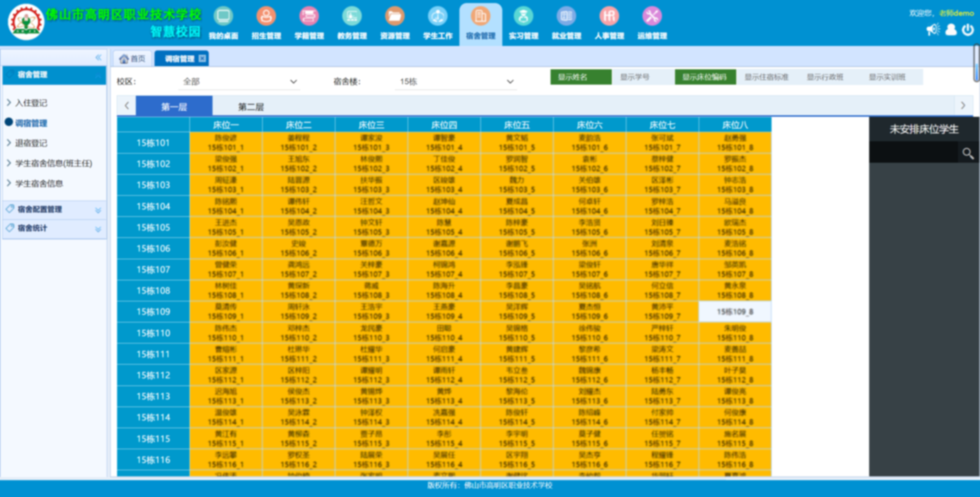The height and width of the screenshot is (497, 980).
Task: Select bed cell 15栋114_6
Action: coord(590,417)
